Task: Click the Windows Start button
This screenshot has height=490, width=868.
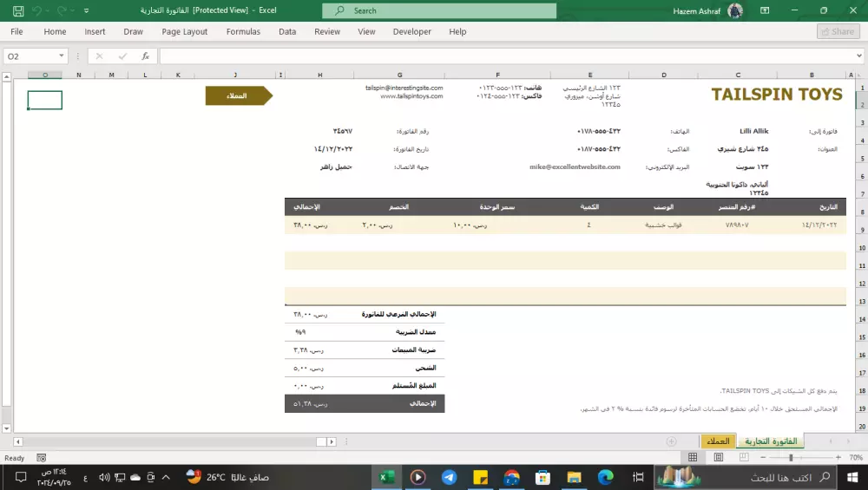Action: (852, 477)
